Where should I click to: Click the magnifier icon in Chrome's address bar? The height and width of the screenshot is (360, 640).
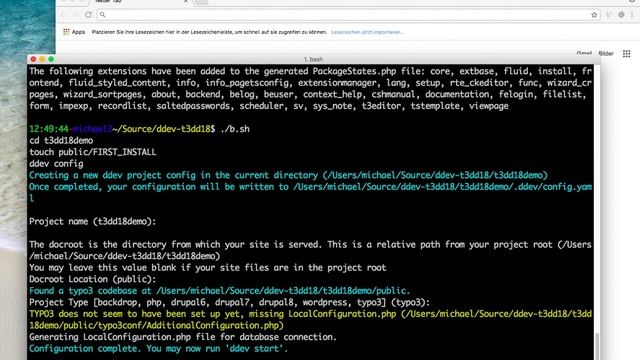pyautogui.click(x=102, y=15)
